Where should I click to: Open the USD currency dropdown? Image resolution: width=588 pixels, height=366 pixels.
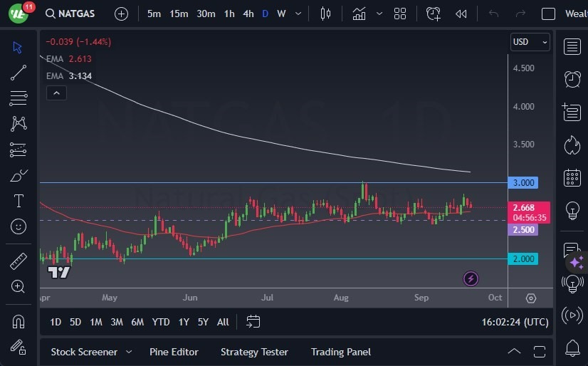coord(530,42)
